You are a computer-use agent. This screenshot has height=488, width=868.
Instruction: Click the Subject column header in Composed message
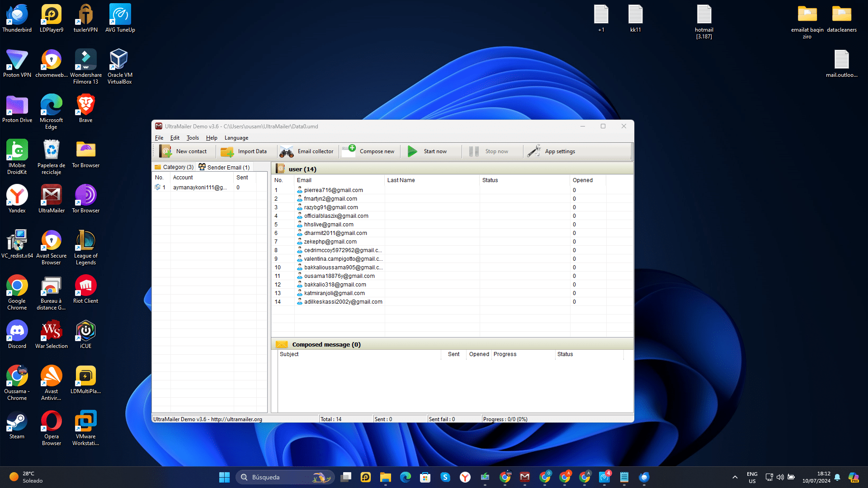coord(359,354)
